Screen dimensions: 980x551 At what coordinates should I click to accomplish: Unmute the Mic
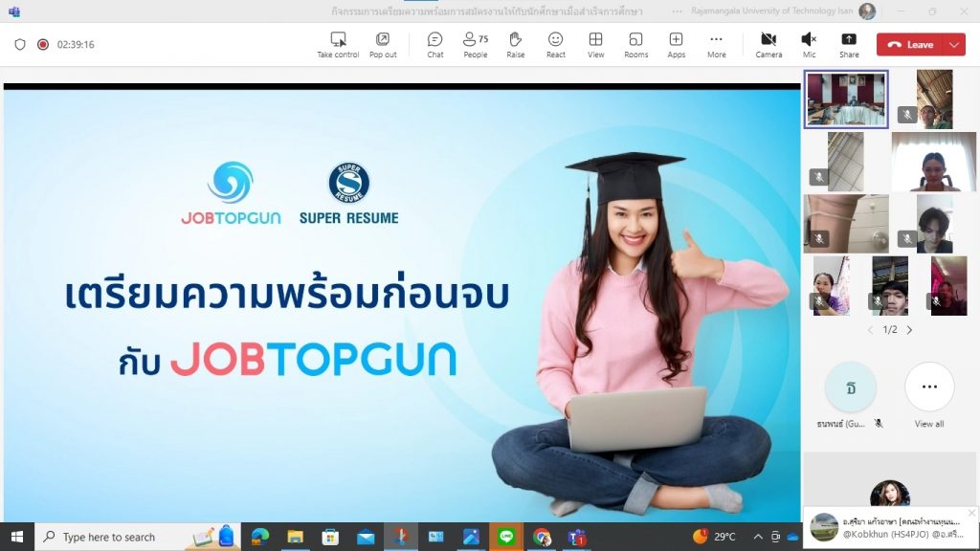(x=809, y=44)
